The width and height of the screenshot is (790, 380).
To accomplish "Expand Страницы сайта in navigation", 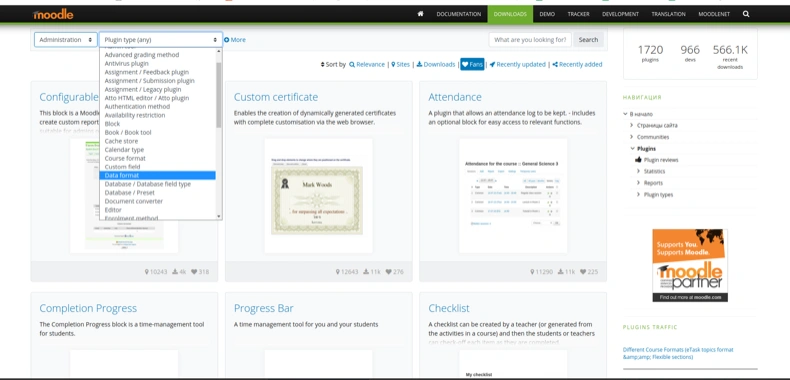I will click(x=632, y=125).
